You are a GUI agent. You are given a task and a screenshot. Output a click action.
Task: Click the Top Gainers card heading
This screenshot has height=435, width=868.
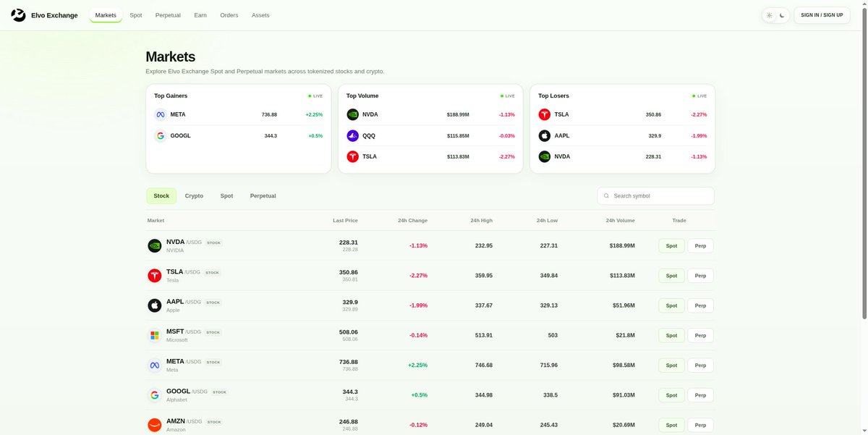171,96
